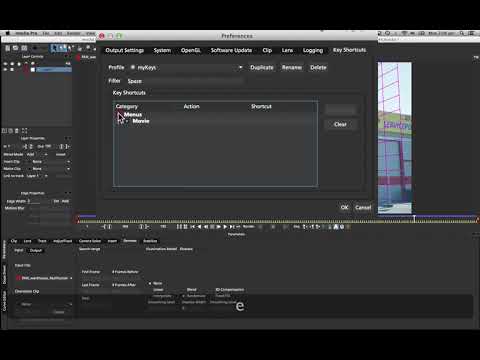Open the Camera Solve module tab
The height and width of the screenshot is (360, 480).
90,241
